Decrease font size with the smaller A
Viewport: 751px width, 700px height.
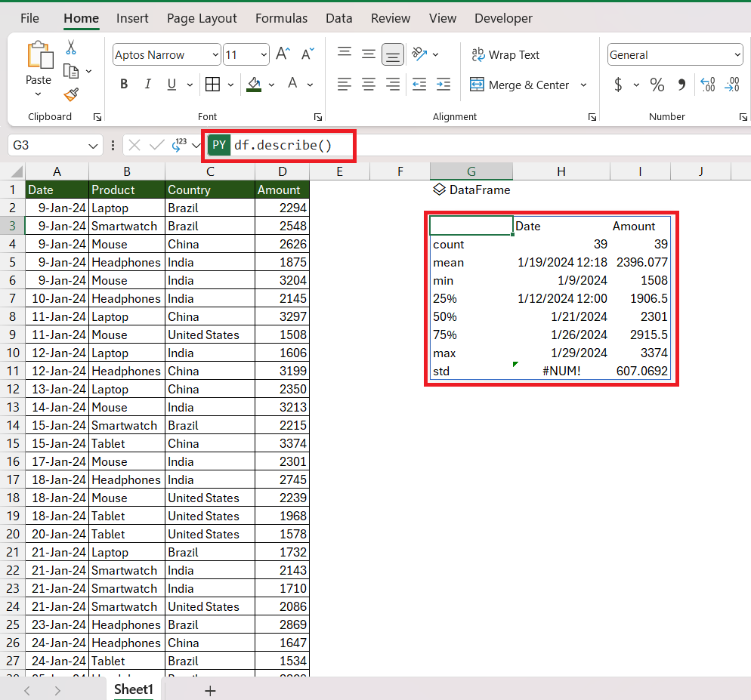click(x=308, y=54)
